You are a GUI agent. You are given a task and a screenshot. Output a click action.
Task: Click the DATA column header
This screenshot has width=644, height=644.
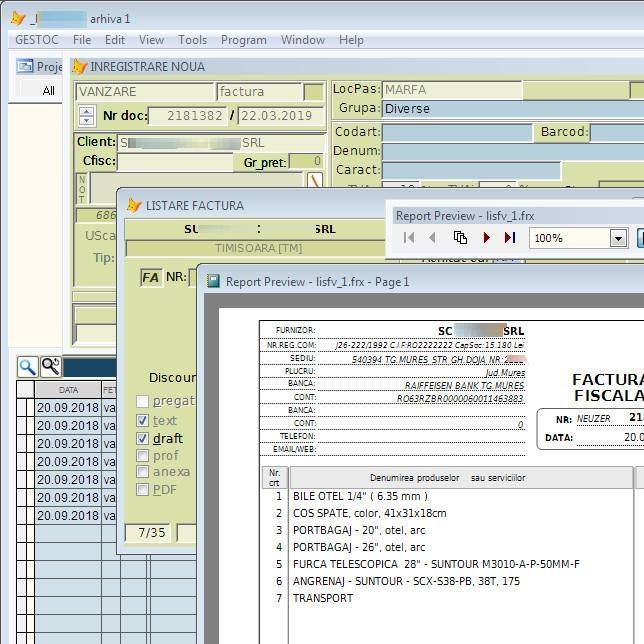point(68,390)
